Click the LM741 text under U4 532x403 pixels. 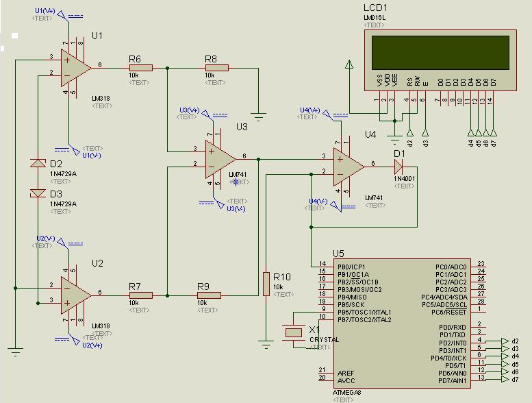[x=374, y=197]
